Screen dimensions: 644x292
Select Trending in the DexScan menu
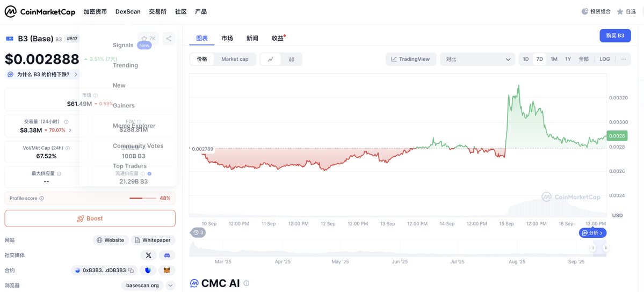[125, 65]
